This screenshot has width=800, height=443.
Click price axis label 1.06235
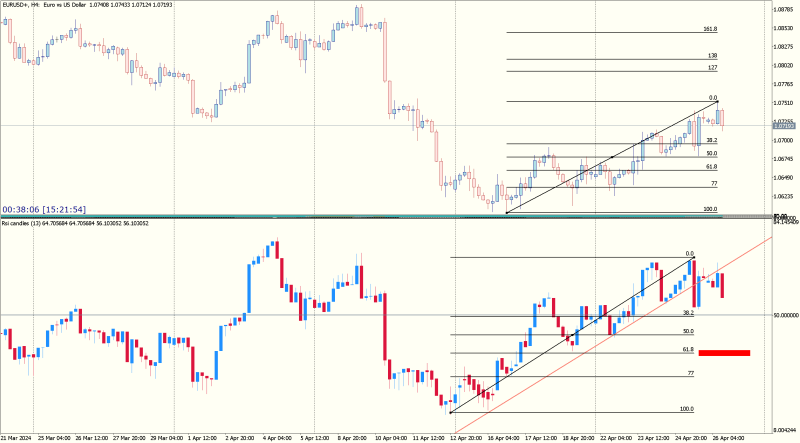pos(783,196)
